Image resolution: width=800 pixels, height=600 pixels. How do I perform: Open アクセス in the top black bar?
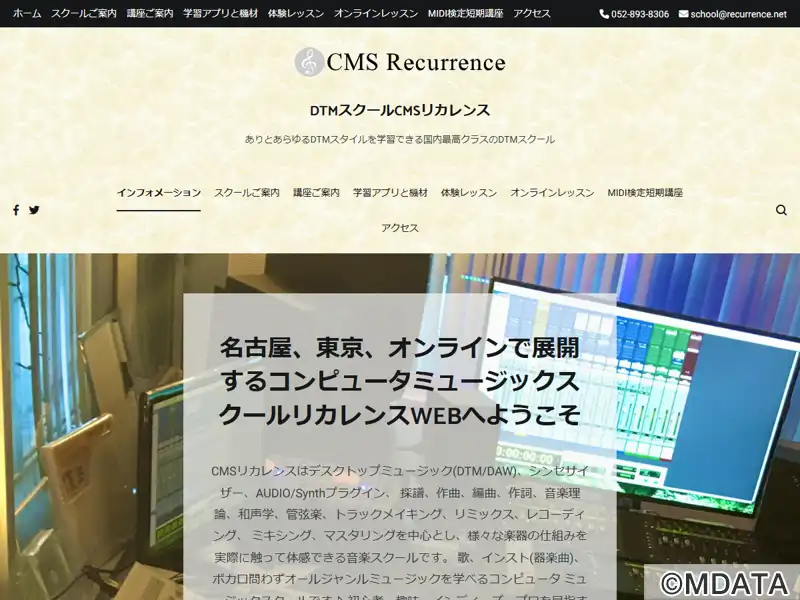[532, 14]
